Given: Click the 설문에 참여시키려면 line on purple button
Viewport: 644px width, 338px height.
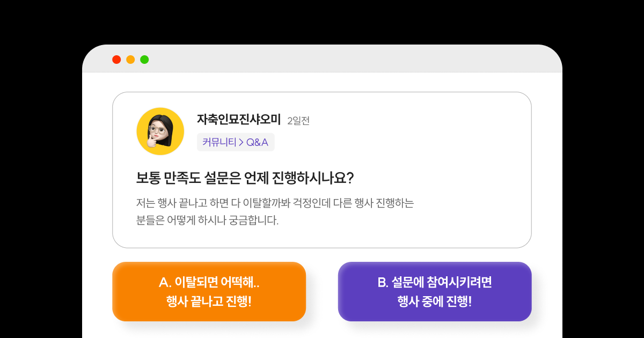Looking at the screenshot, I should 435,282.
